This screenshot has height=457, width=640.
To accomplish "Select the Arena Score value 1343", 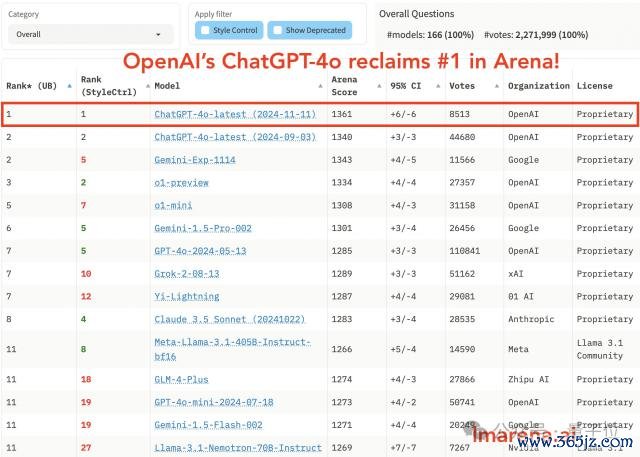I will point(342,160).
